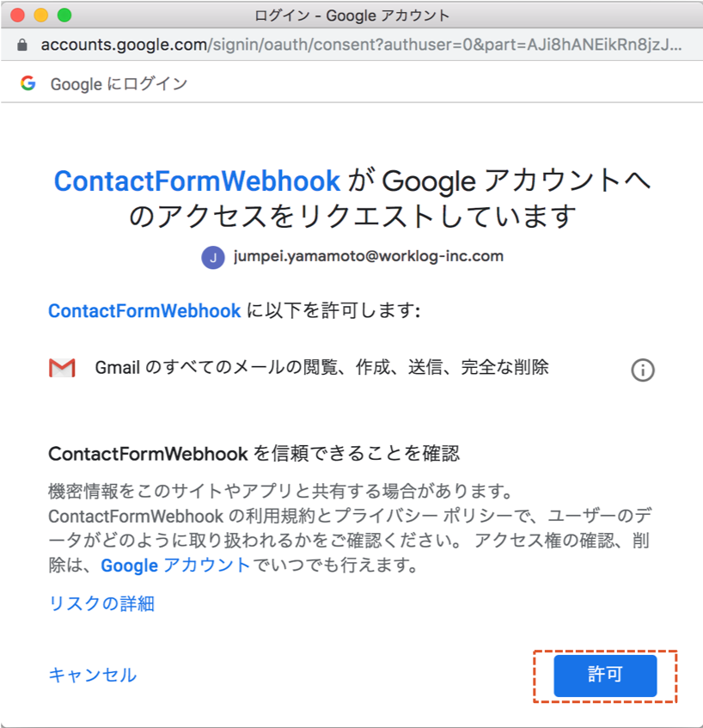Click the padlock icon in address bar

(x=21, y=44)
